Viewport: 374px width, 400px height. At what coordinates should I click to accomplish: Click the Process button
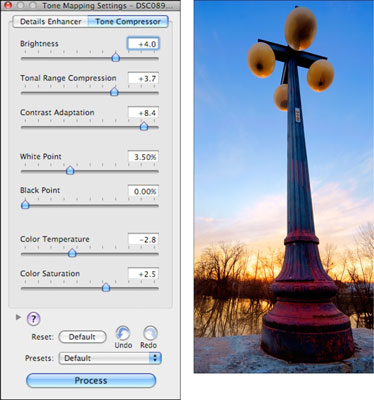point(91,380)
